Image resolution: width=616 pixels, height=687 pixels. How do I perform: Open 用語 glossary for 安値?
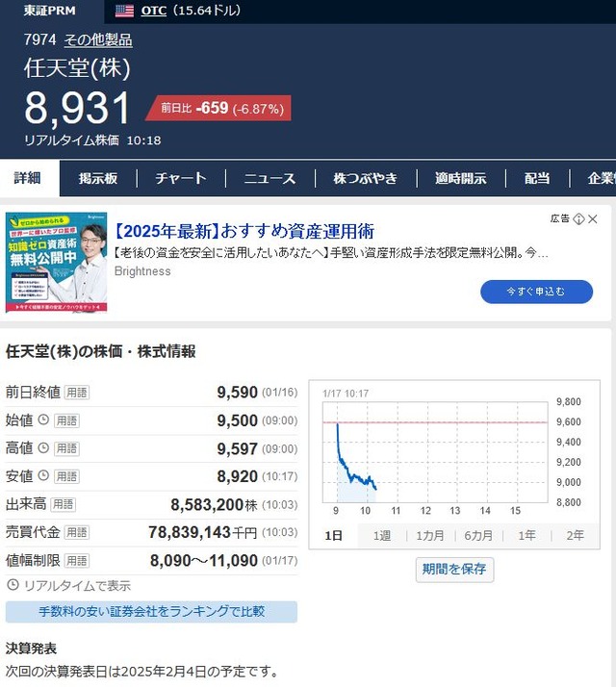click(66, 476)
